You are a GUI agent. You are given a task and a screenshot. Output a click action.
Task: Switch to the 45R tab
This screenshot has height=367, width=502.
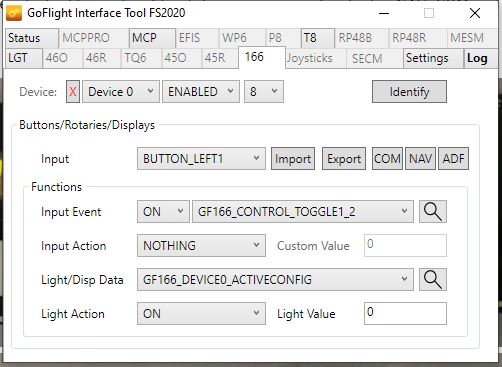pyautogui.click(x=220, y=58)
